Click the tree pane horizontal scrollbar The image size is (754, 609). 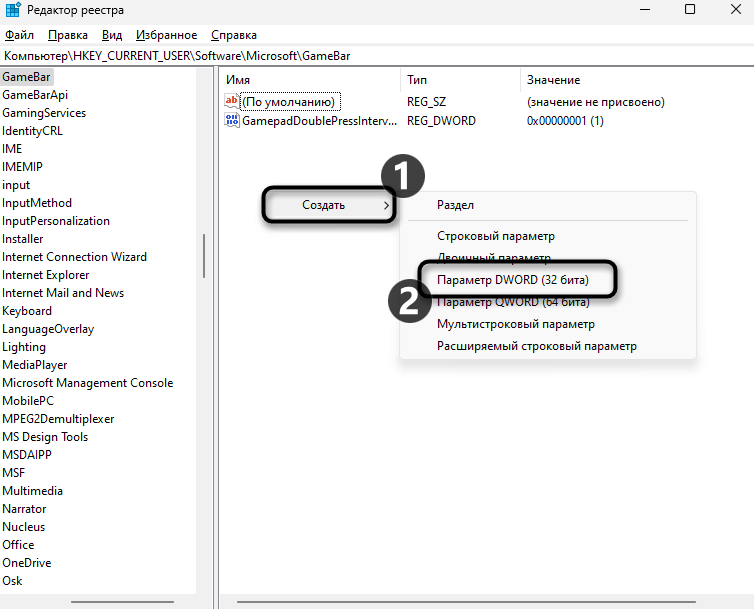point(123,601)
